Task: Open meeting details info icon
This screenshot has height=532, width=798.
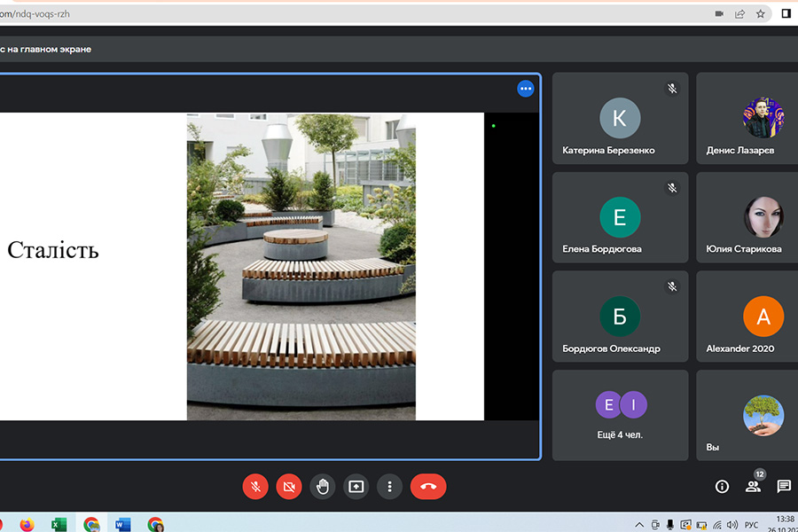Action: click(x=722, y=487)
